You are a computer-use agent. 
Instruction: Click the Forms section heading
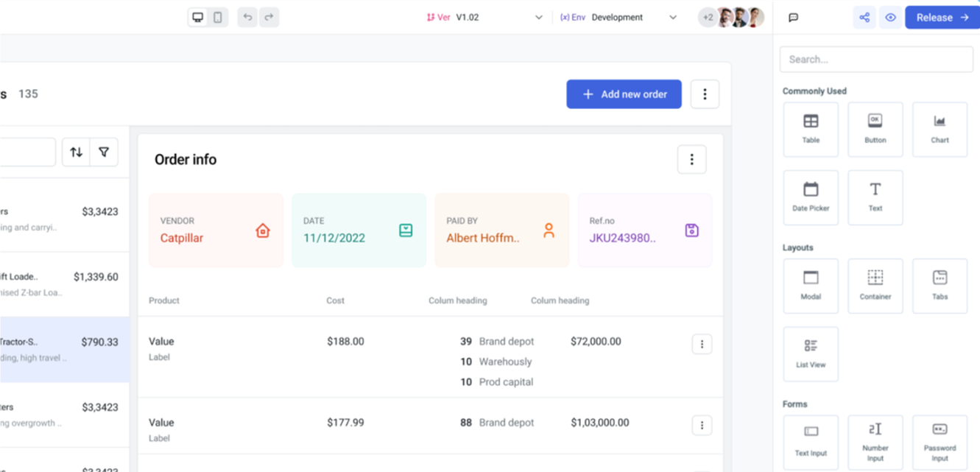point(795,404)
